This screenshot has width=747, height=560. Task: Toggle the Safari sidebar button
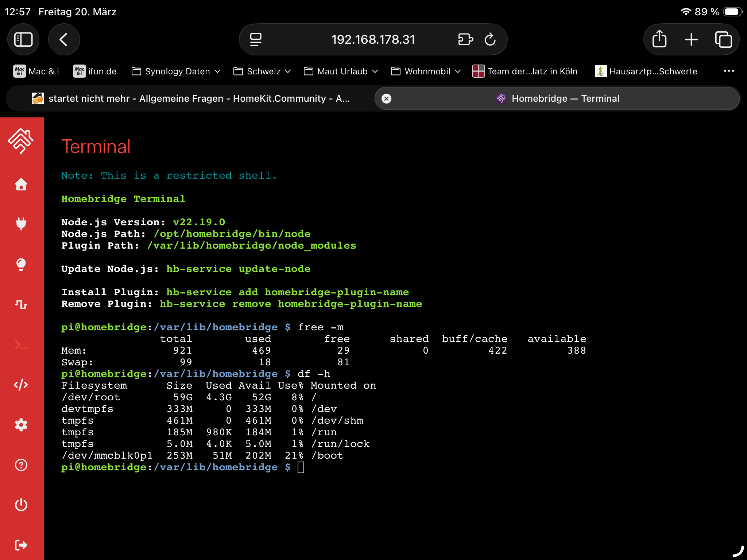23,39
